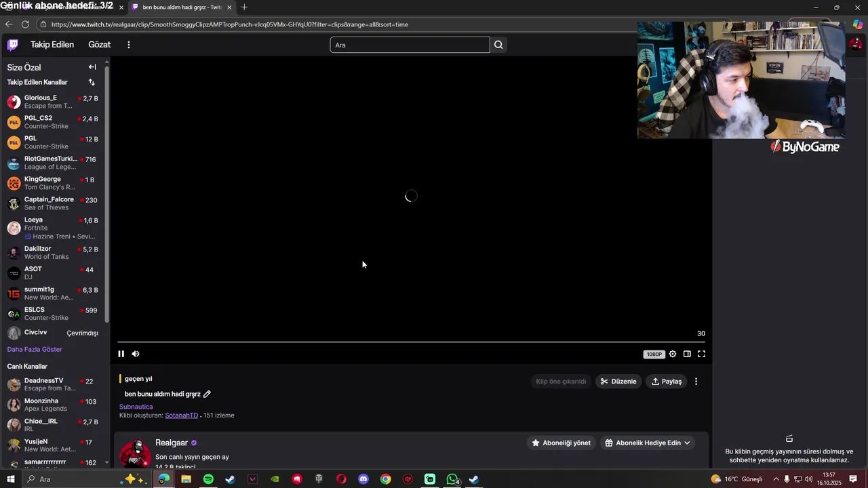Open the Takip Edilen tab

click(x=52, y=45)
